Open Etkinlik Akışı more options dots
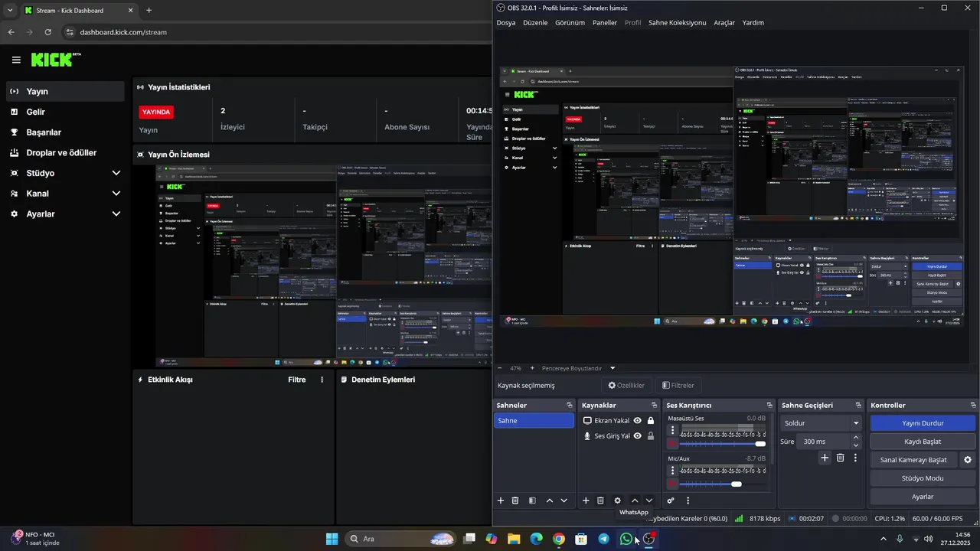The height and width of the screenshot is (551, 980). pyautogui.click(x=322, y=380)
